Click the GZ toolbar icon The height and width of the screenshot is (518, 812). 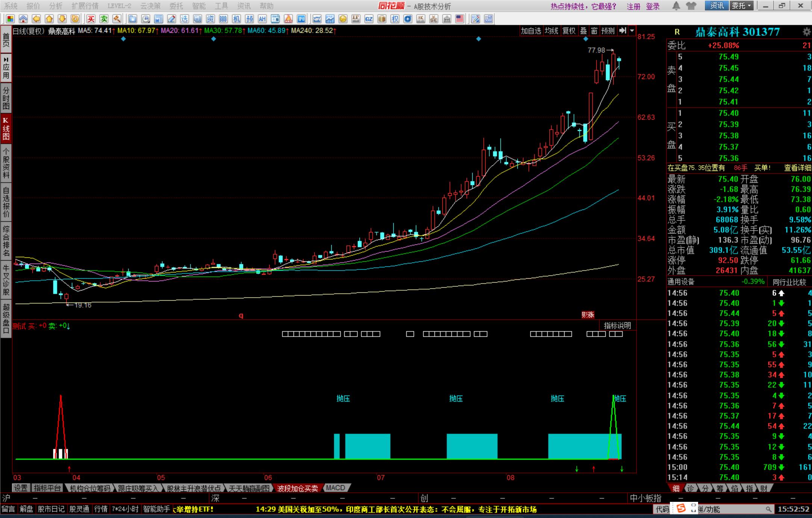tap(369, 19)
